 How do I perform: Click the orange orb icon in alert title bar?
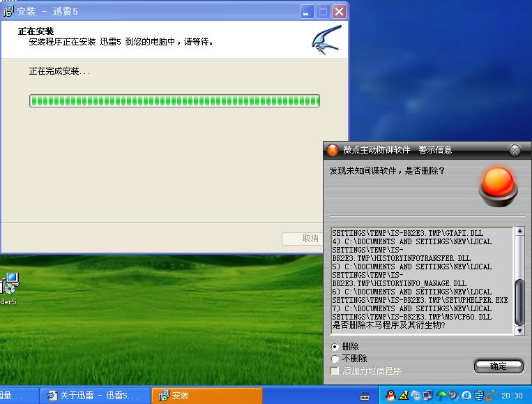333,150
